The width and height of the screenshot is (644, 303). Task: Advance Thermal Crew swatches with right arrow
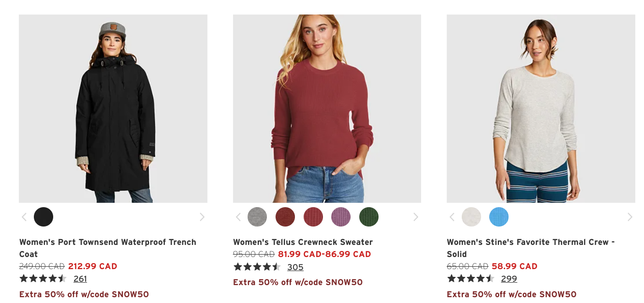(x=629, y=217)
